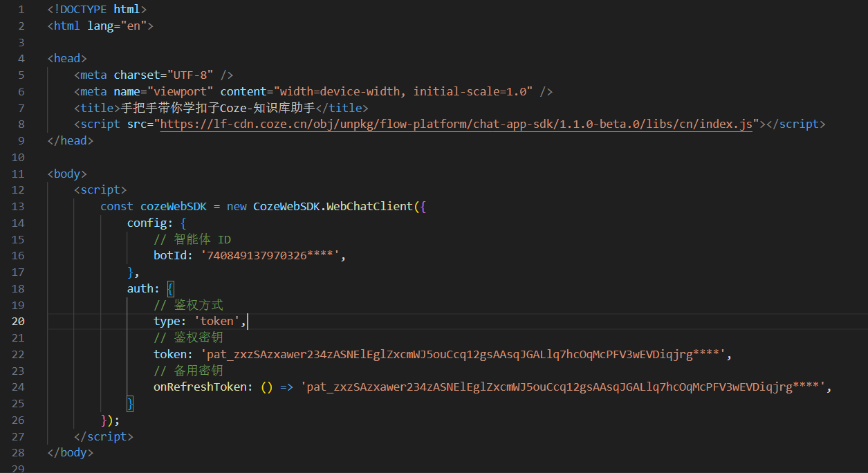Click the Chinese page title text in the title tag
This screenshot has height=473, width=868.
[x=218, y=108]
